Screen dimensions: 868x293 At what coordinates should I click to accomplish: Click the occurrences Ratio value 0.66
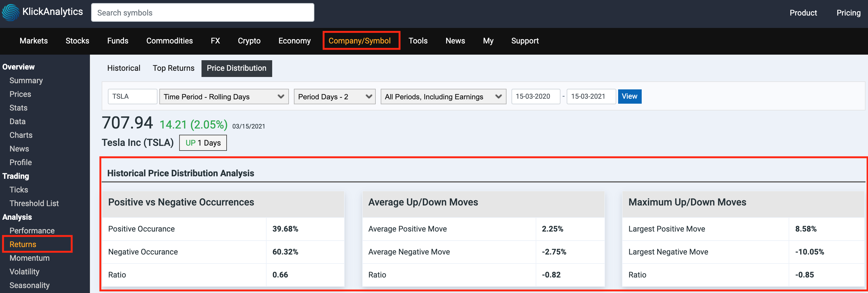(x=280, y=275)
